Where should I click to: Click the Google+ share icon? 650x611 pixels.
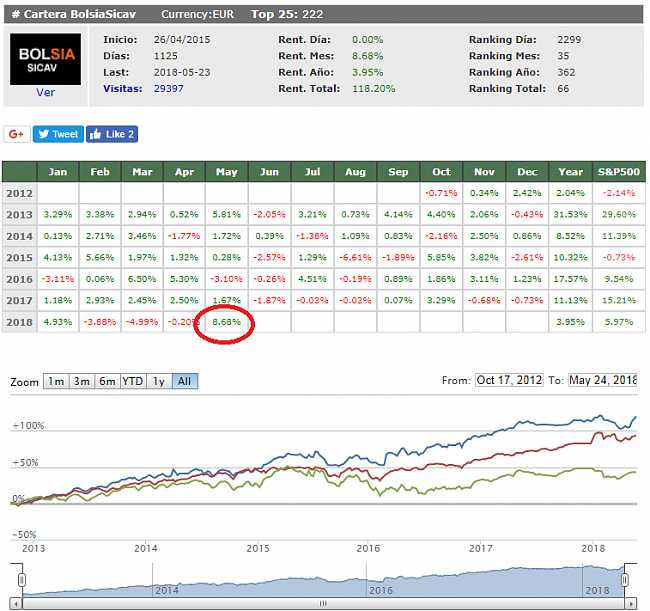(x=17, y=134)
